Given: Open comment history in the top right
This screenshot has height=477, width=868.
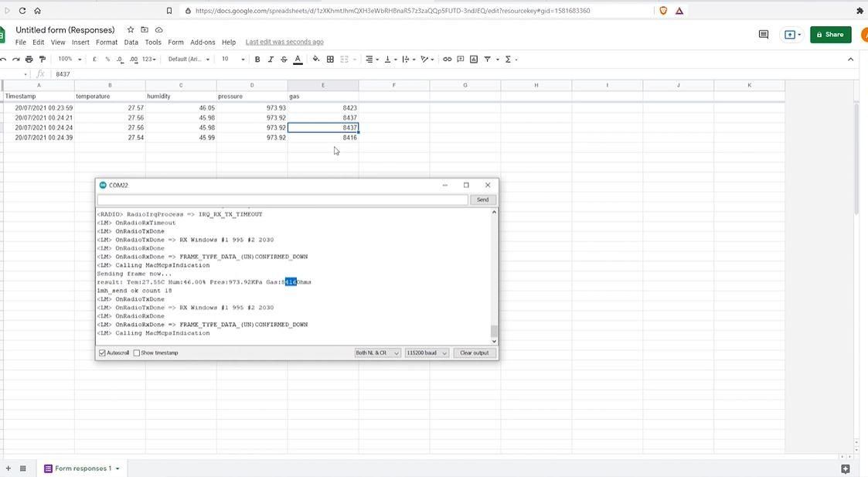Looking at the screenshot, I should point(764,34).
